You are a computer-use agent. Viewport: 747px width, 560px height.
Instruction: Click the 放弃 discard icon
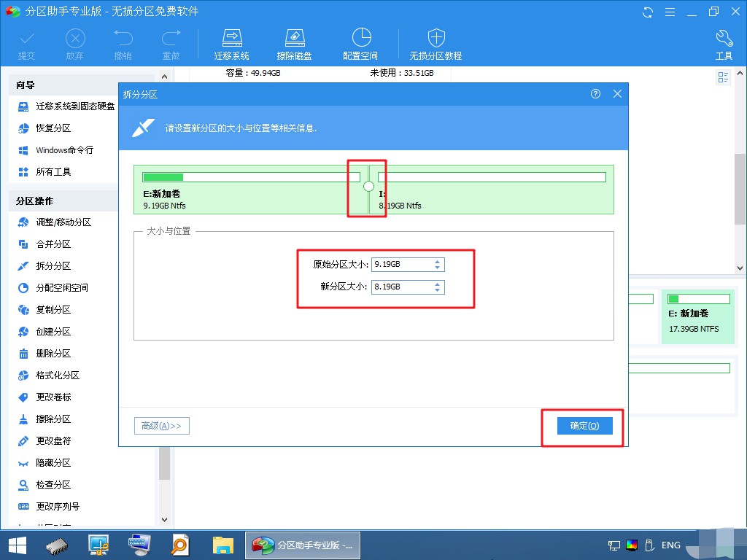click(75, 44)
